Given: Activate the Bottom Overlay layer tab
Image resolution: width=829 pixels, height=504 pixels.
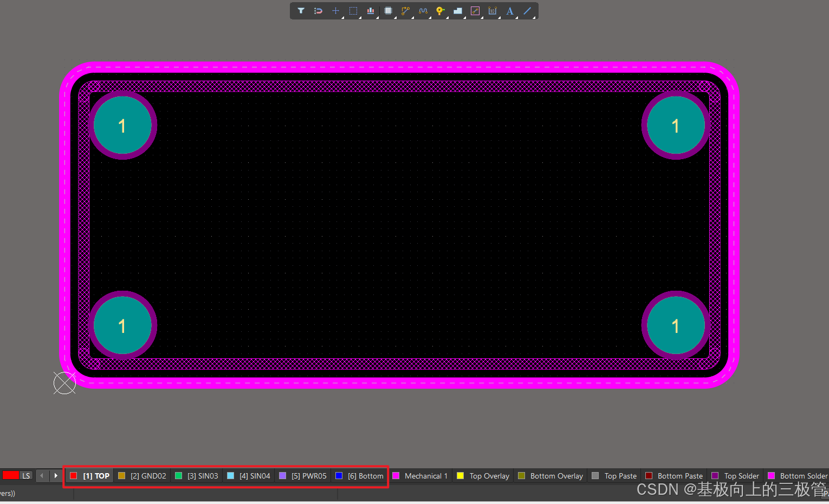Looking at the screenshot, I should [550, 476].
